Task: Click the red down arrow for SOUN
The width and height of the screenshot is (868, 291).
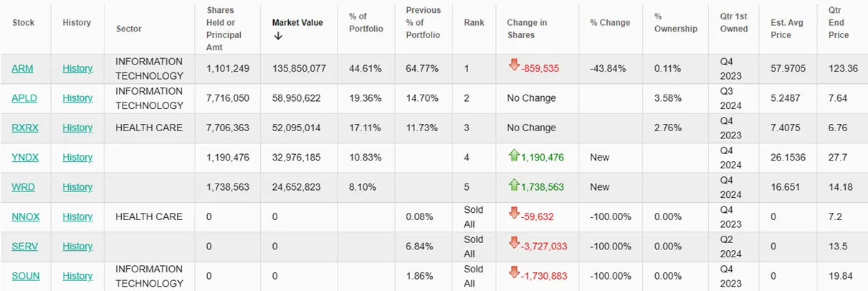Action: pos(513,273)
